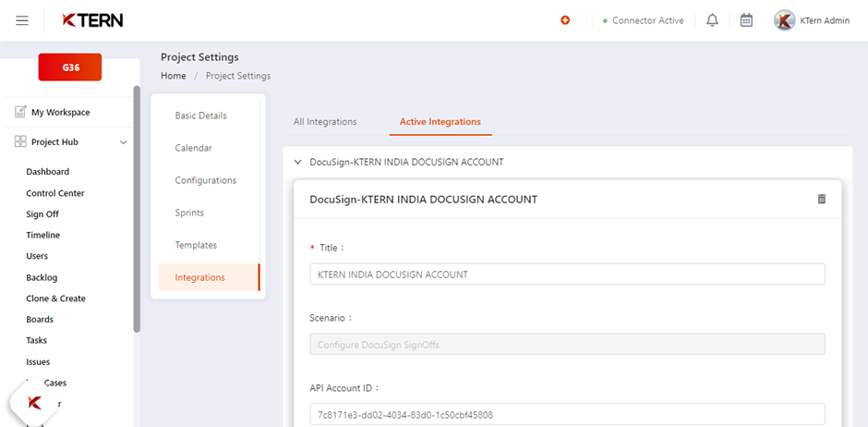This screenshot has width=868, height=427.
Task: Collapse the DocuSign-KTERN INDIA DOCUSIGN ACCOUNT panel
Action: (x=298, y=163)
